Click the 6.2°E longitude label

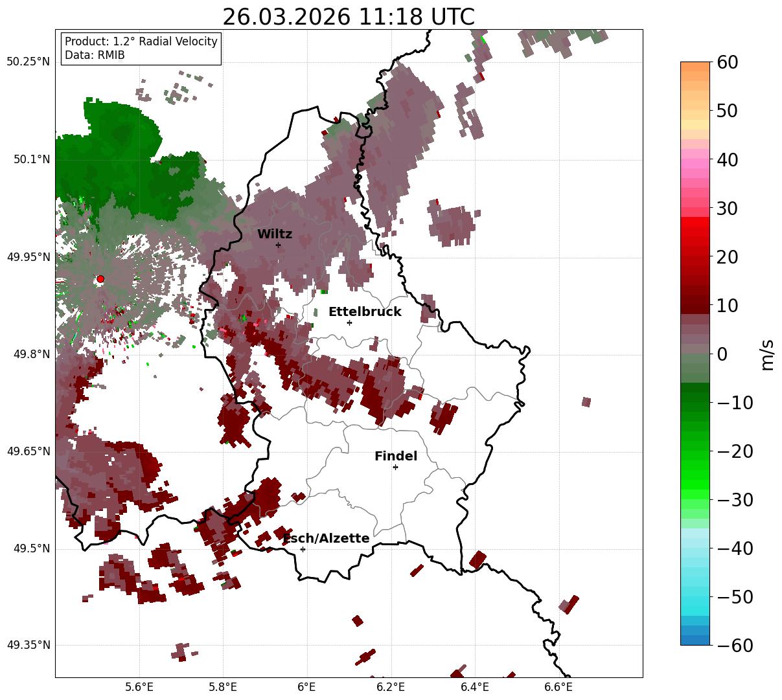391,687
